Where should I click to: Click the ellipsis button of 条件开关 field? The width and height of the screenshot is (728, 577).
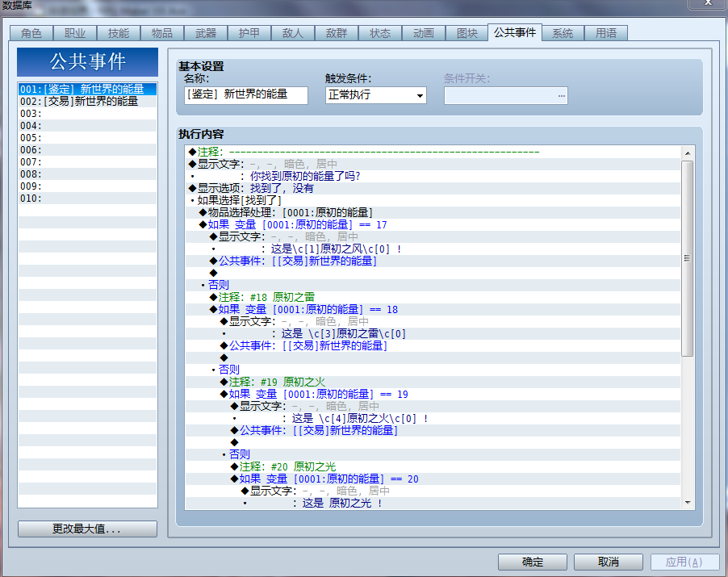click(x=561, y=96)
